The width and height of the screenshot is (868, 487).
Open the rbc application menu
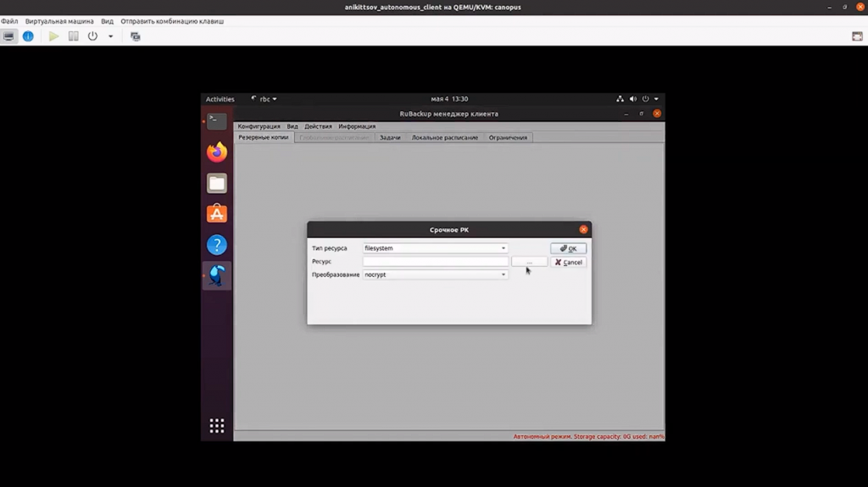pyautogui.click(x=264, y=99)
